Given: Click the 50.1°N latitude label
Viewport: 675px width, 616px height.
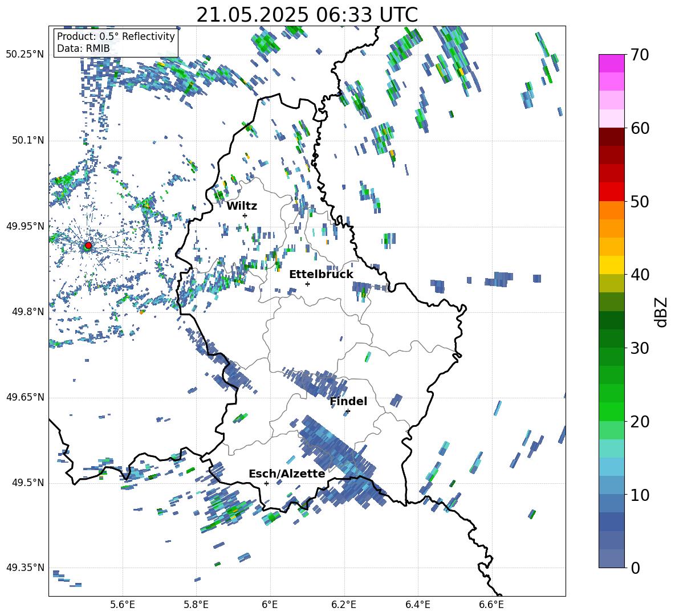Looking at the screenshot, I should (28, 140).
